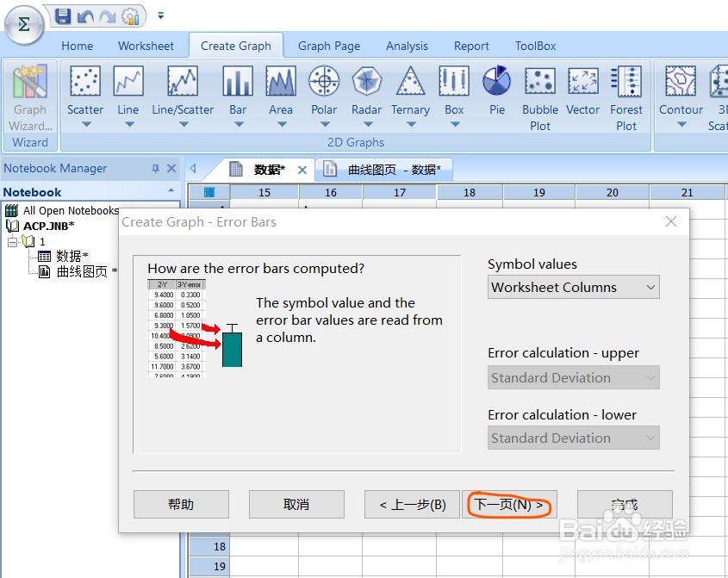Choose the Contour plot icon
This screenshot has width=728, height=578.
point(681,81)
